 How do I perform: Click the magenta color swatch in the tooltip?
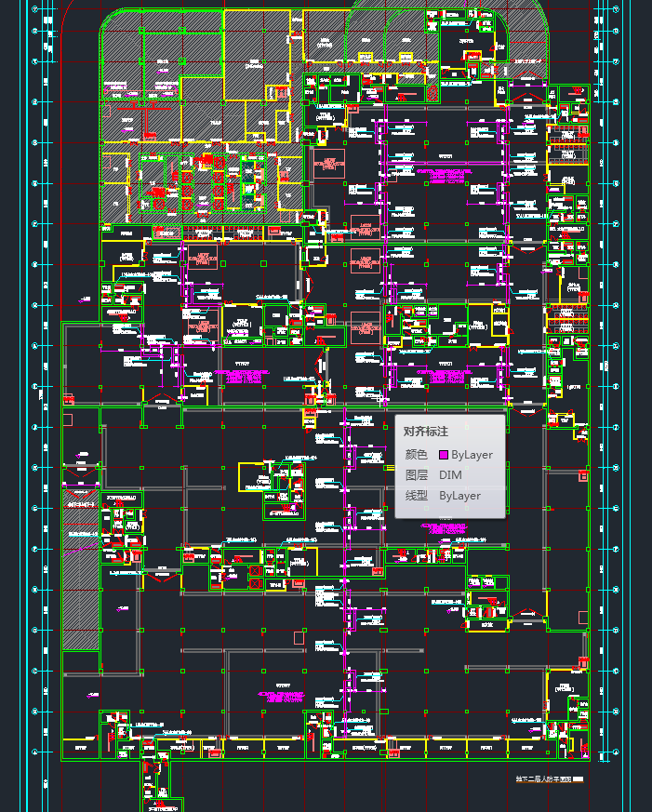(x=443, y=455)
